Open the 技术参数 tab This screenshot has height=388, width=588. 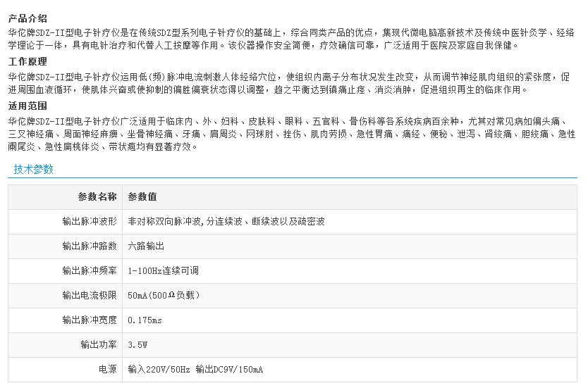pyautogui.click(x=33, y=169)
